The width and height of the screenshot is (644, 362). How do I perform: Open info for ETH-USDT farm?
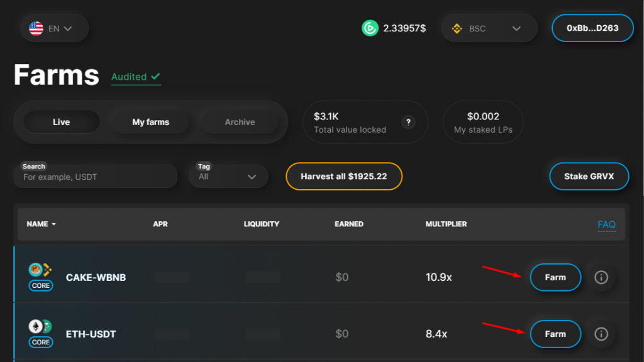coord(601,334)
